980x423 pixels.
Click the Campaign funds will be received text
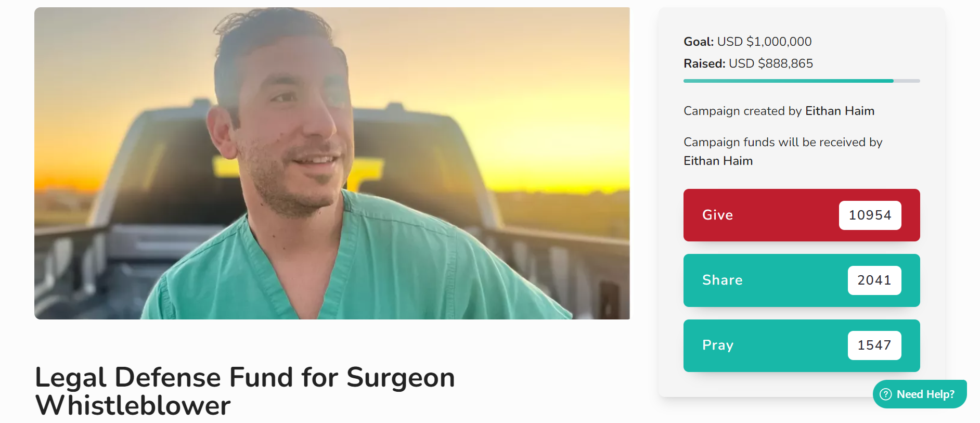point(782,142)
